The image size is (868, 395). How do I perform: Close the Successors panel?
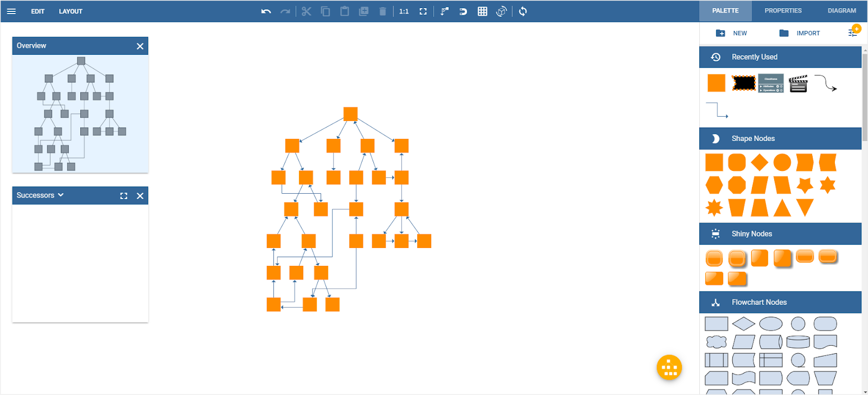(140, 196)
